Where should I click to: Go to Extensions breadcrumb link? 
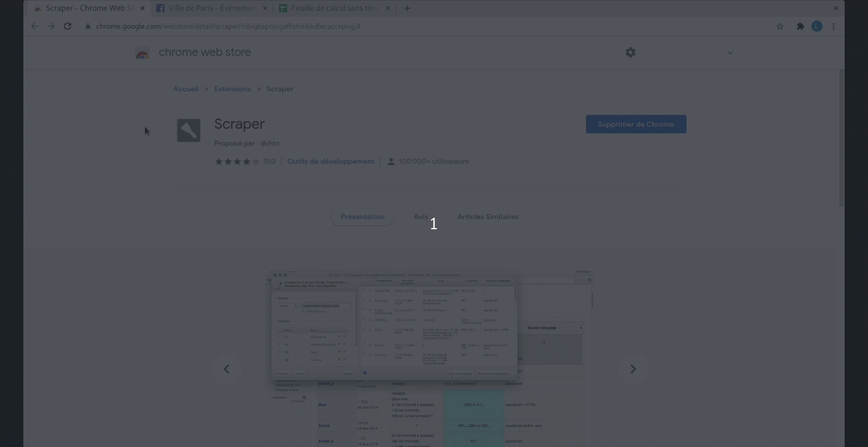pyautogui.click(x=232, y=89)
